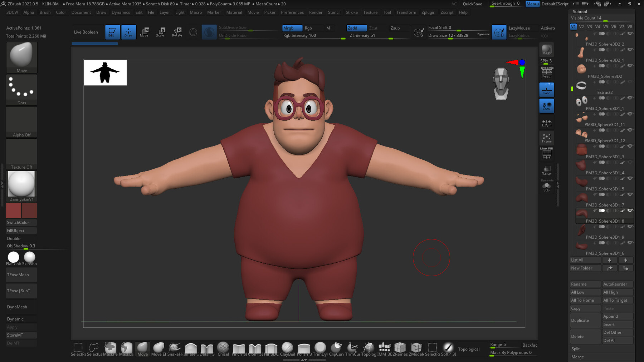
Task: Click the TPoseMesh button
Action: coord(21,275)
